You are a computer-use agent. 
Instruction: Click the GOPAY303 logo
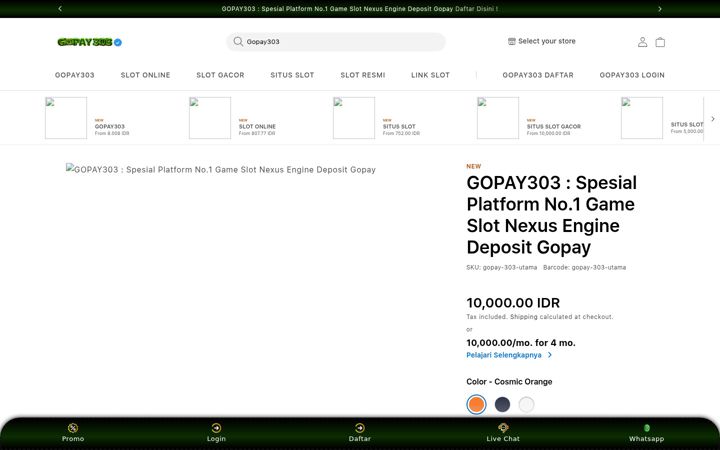pos(85,42)
